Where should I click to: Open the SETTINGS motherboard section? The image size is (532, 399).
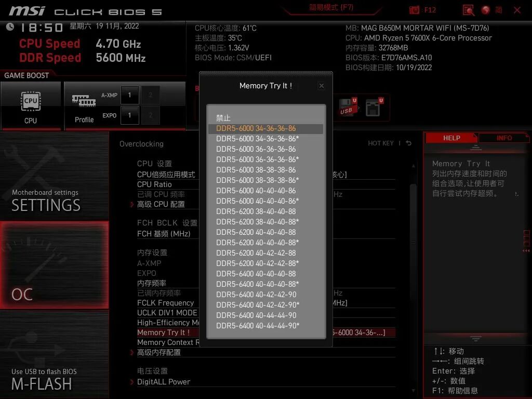tap(54, 177)
